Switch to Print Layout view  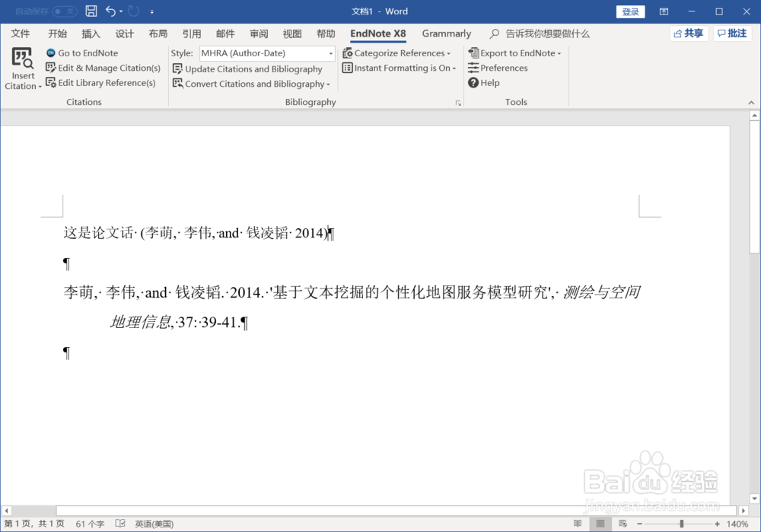[600, 524]
